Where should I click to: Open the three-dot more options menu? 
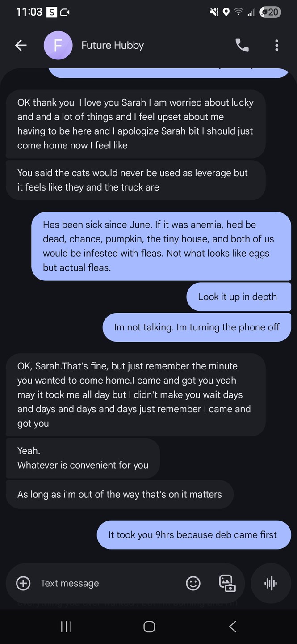277,45
